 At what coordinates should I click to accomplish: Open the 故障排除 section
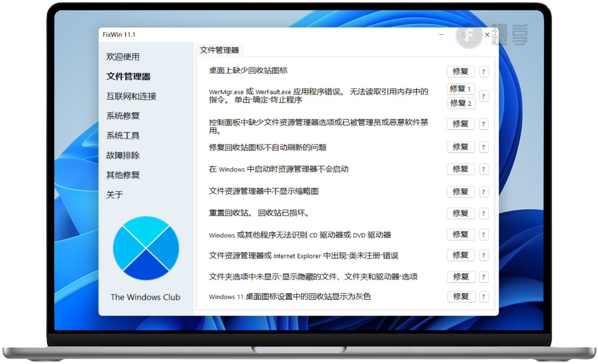click(123, 155)
